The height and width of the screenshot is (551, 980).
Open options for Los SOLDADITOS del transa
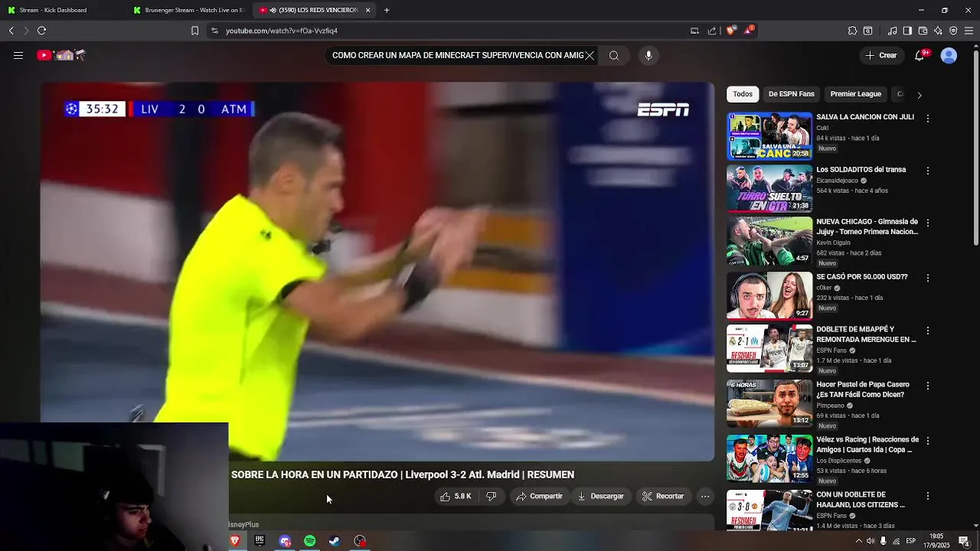click(927, 171)
